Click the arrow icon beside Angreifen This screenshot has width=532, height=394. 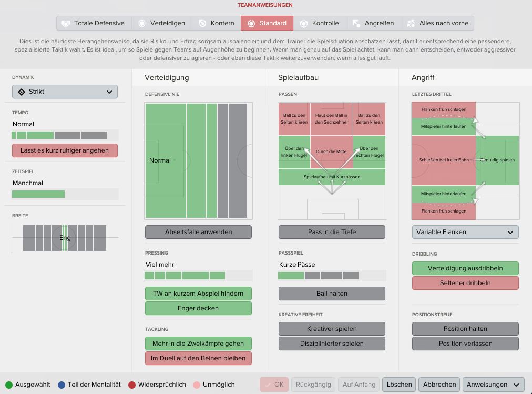click(x=356, y=24)
